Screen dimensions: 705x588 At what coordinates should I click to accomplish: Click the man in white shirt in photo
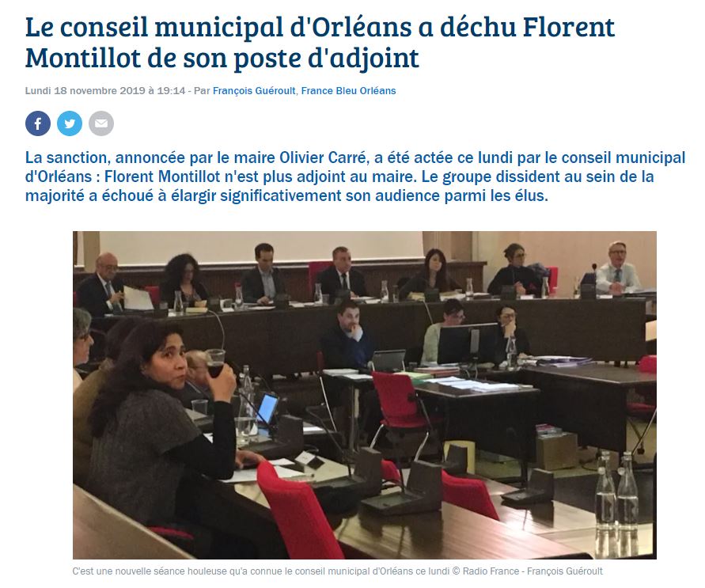point(617,268)
